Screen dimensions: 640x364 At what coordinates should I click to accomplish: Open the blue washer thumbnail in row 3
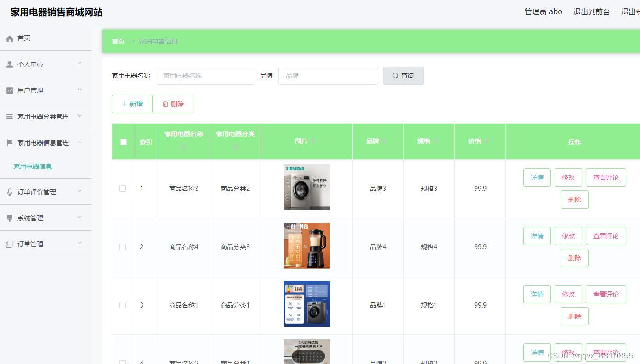click(x=307, y=304)
